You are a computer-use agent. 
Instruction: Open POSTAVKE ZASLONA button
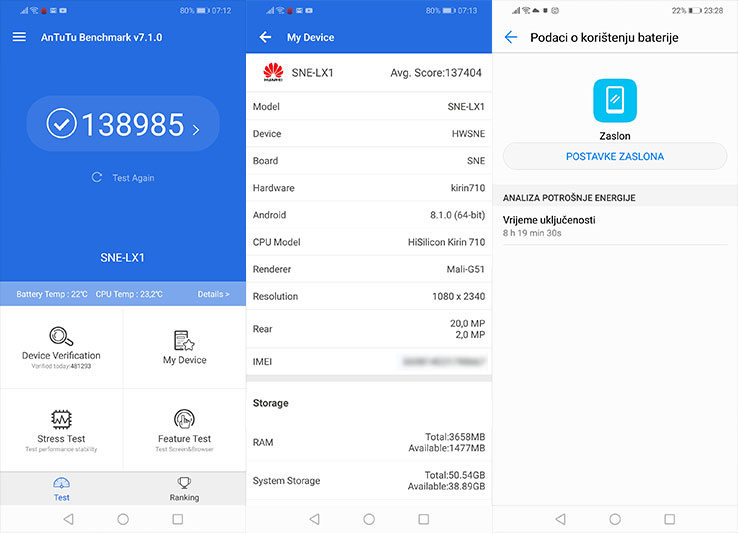[x=614, y=156]
